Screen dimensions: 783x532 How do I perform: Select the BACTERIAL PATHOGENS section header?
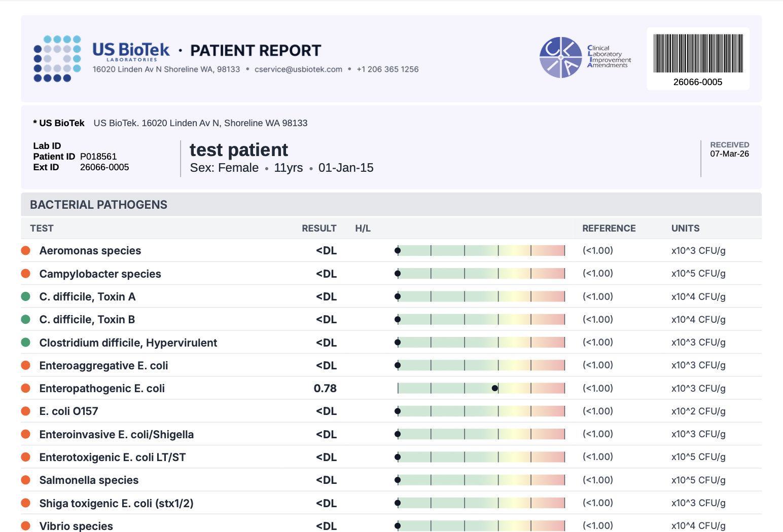[x=98, y=205]
